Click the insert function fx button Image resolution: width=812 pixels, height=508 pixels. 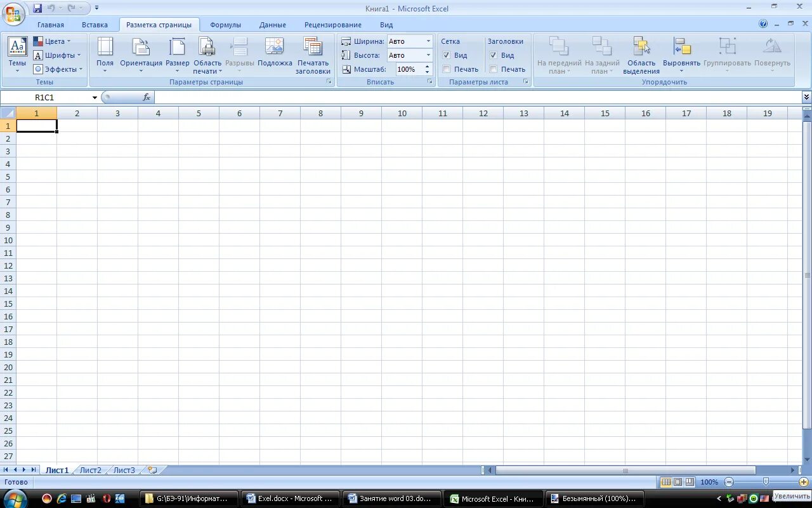tap(147, 97)
